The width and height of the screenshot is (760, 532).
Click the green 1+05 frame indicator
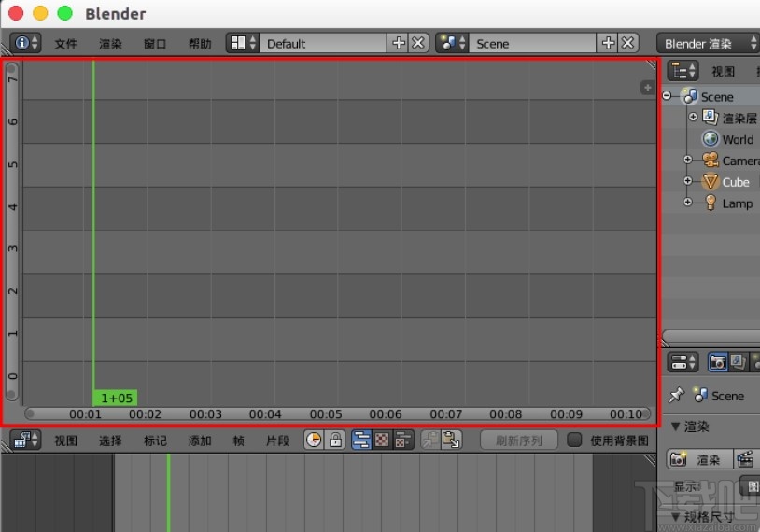[x=116, y=398]
